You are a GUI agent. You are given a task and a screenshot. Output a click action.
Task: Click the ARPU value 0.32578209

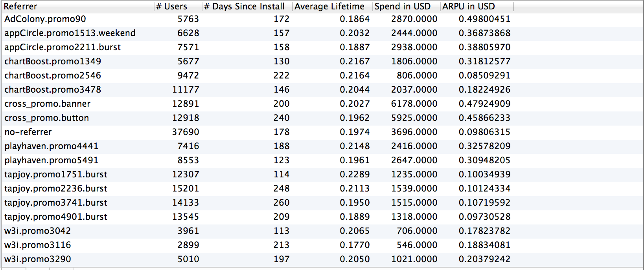[484, 146]
